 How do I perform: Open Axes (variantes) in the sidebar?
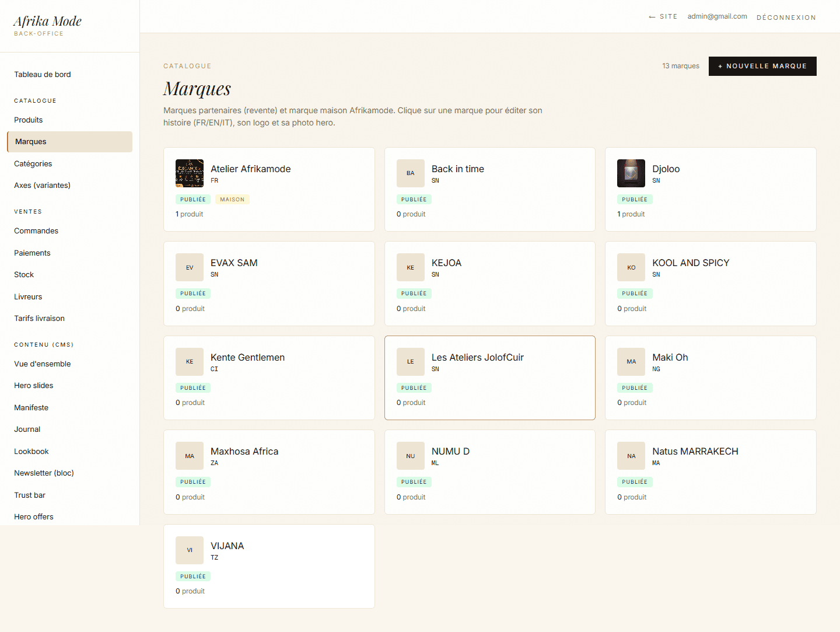tap(69, 186)
